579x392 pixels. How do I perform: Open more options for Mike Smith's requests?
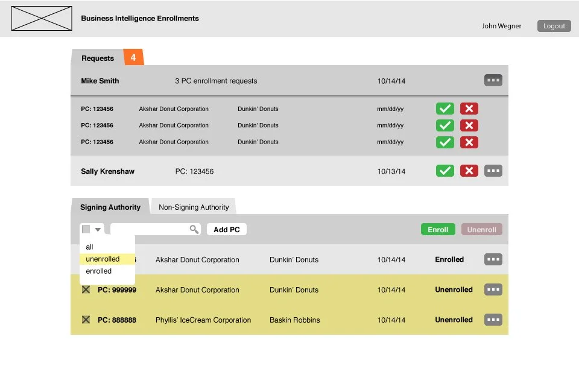(493, 80)
